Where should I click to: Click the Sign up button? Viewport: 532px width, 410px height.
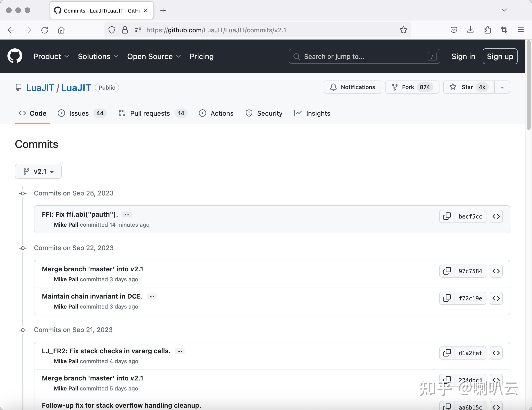pyautogui.click(x=500, y=56)
